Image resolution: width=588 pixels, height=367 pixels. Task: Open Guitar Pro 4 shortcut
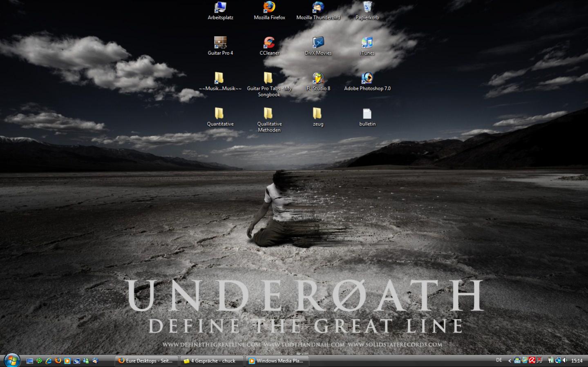(x=220, y=46)
